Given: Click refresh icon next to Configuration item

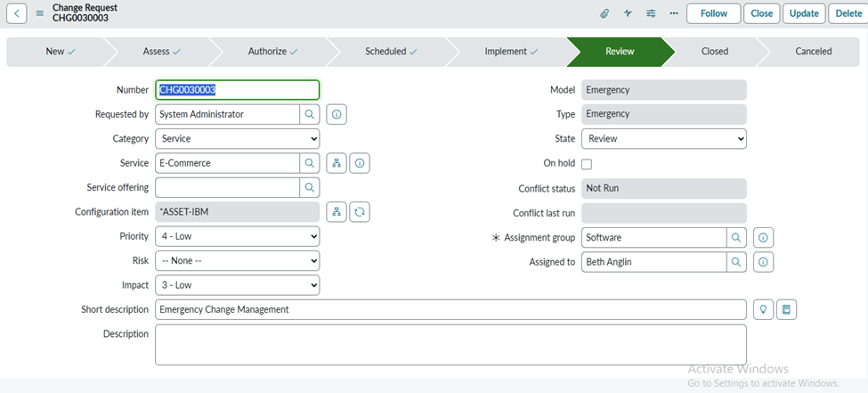Looking at the screenshot, I should click(360, 212).
